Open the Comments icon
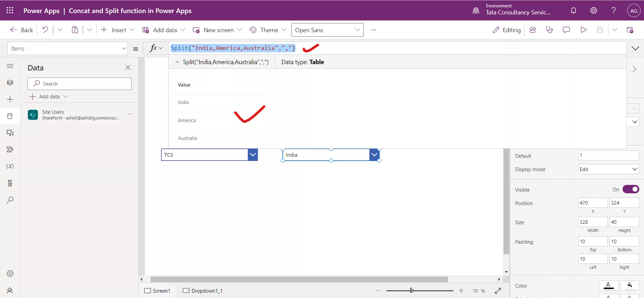The height and width of the screenshot is (298, 644). pos(566,30)
